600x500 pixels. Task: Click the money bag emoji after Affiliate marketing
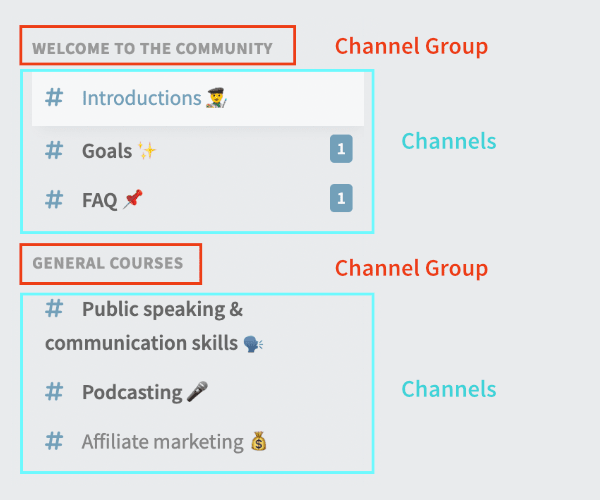click(x=259, y=441)
